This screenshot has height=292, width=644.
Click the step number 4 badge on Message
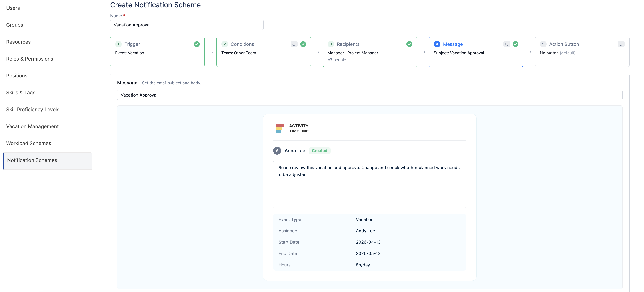(x=437, y=44)
